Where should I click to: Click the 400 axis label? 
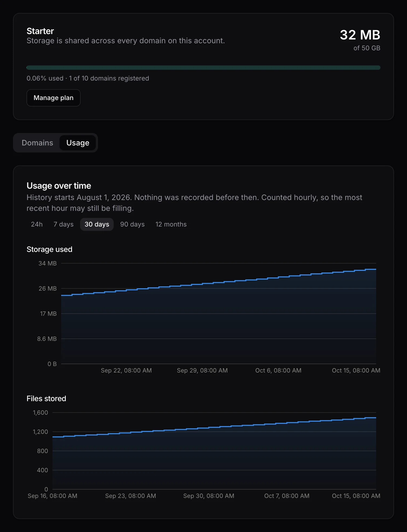click(x=42, y=470)
